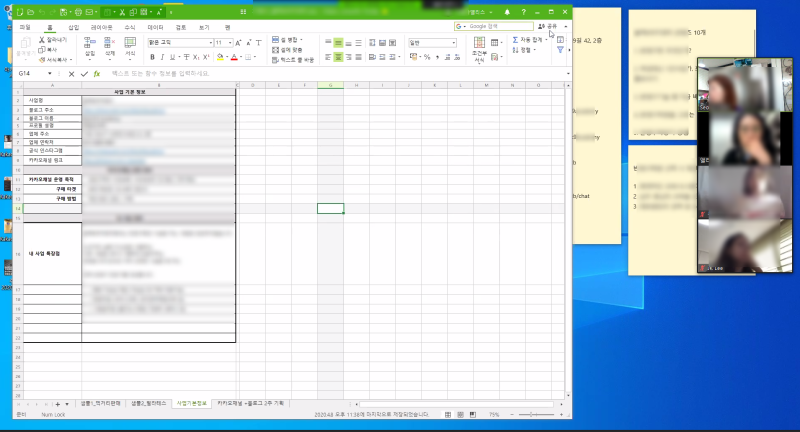Click the notification bell icon
Image resolution: width=800 pixels, height=432 pixels.
coord(507,12)
